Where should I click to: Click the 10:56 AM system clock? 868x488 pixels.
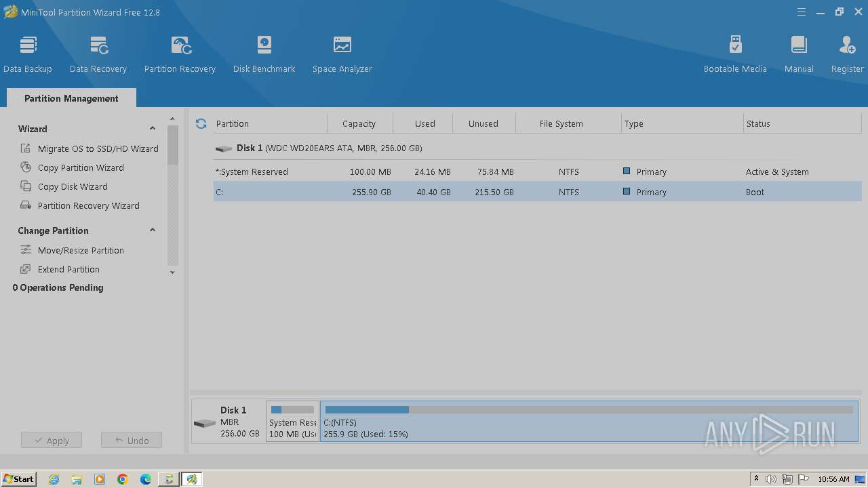pos(833,479)
